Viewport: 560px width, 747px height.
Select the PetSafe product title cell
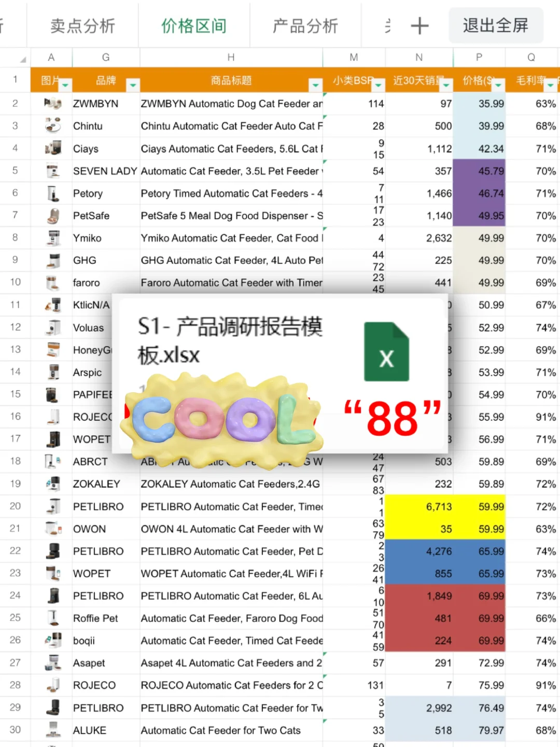tap(231, 216)
